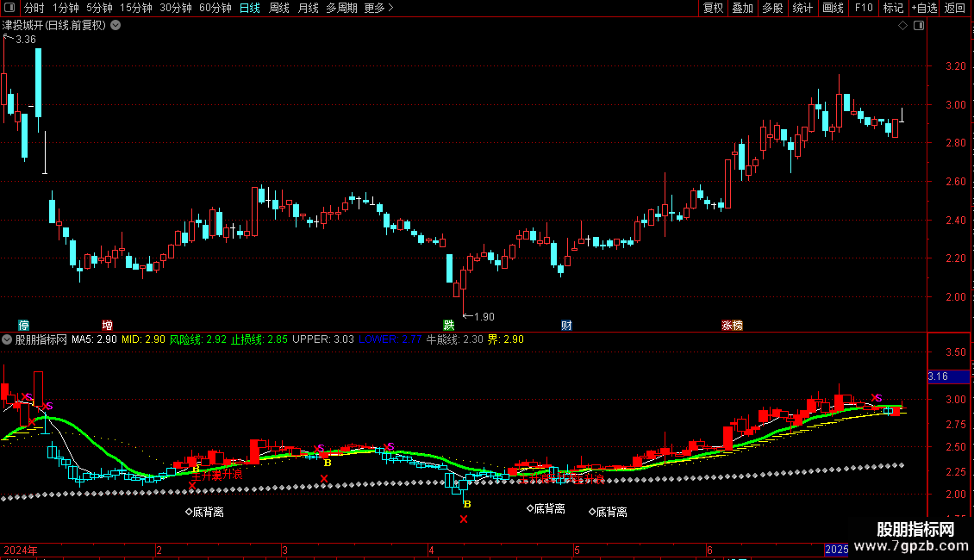Click the 2025 date tag on time axis
The image size is (974, 560).
tap(836, 550)
